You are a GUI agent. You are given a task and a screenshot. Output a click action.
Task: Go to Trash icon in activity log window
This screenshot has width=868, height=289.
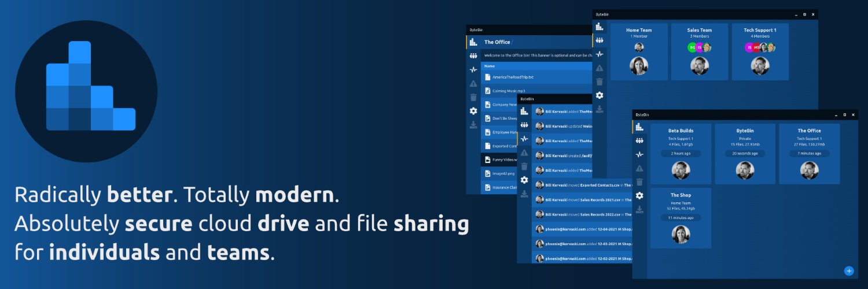(524, 166)
